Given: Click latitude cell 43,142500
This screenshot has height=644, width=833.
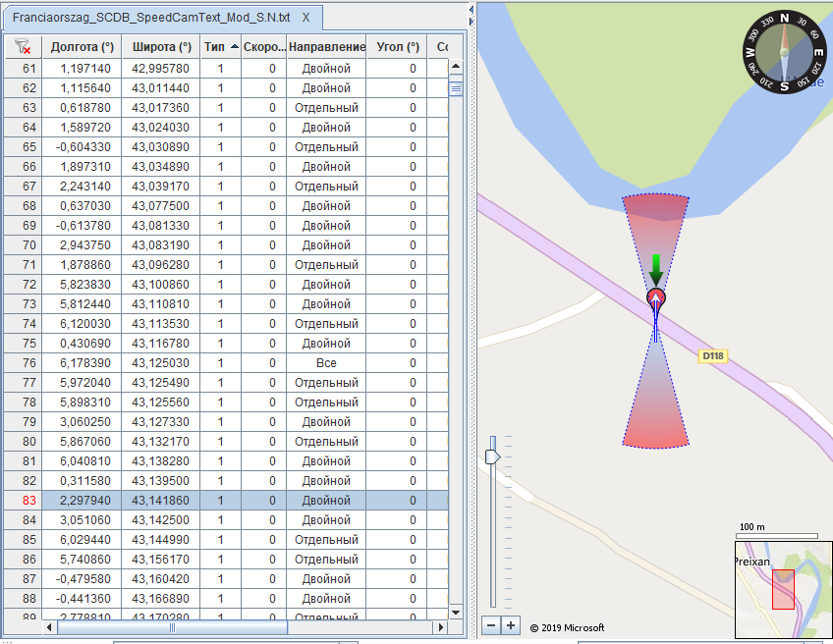Looking at the screenshot, I should coord(161,520).
